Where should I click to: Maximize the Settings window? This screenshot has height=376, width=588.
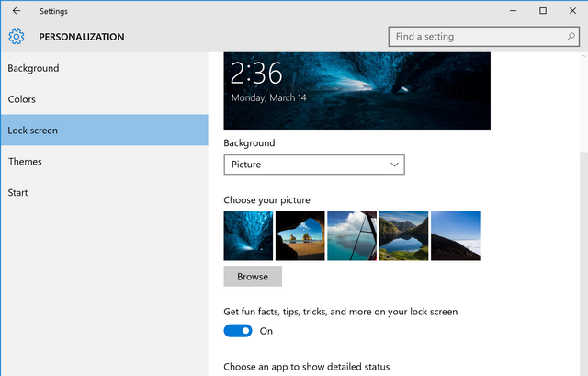(x=543, y=11)
